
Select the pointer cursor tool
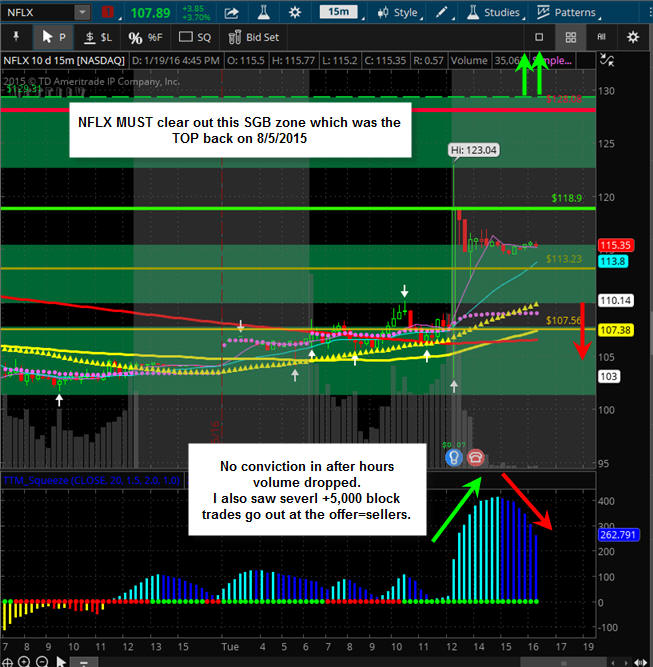(x=51, y=37)
